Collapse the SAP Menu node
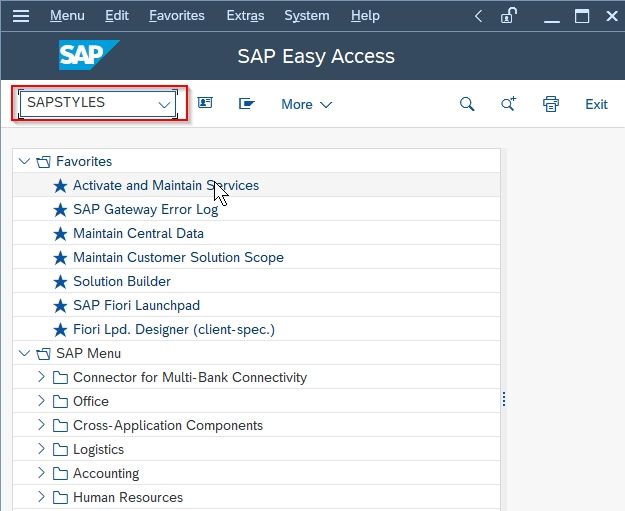Viewport: 625px width, 511px height. tap(24, 353)
